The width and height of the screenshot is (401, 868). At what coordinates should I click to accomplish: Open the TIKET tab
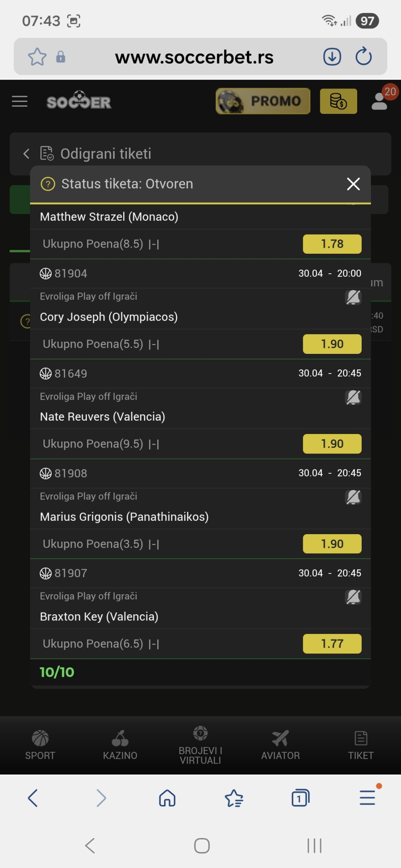(361, 745)
